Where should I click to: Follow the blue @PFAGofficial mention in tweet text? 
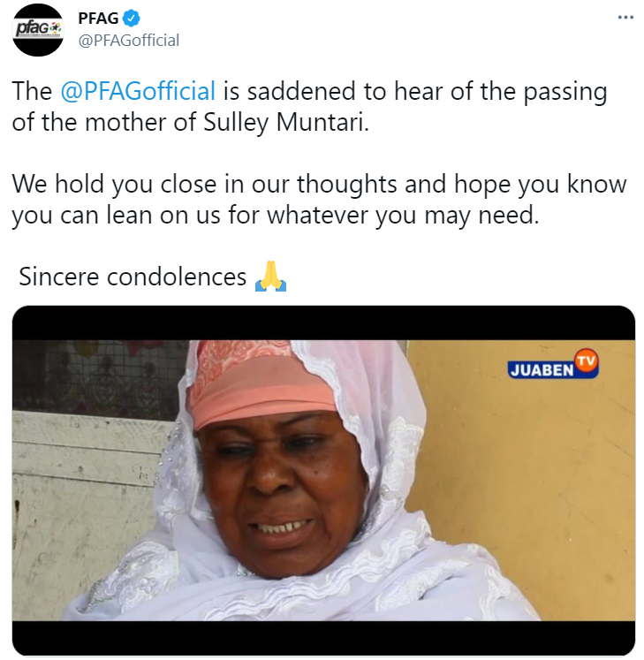coord(138,91)
